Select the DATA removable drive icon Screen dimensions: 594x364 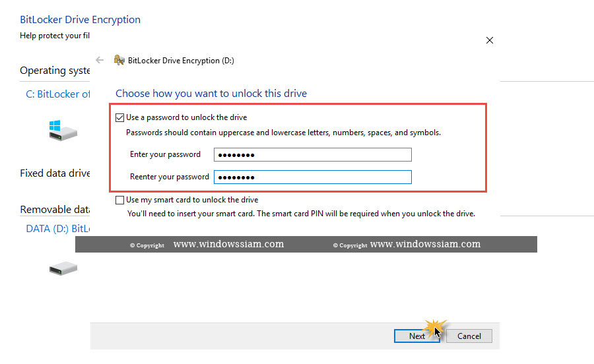pyautogui.click(x=63, y=268)
